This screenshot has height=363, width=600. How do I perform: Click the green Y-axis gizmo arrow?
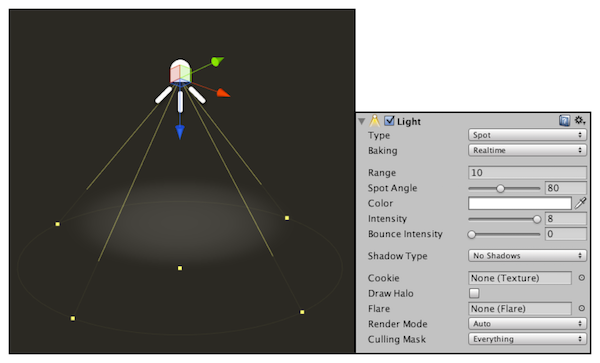(217, 61)
